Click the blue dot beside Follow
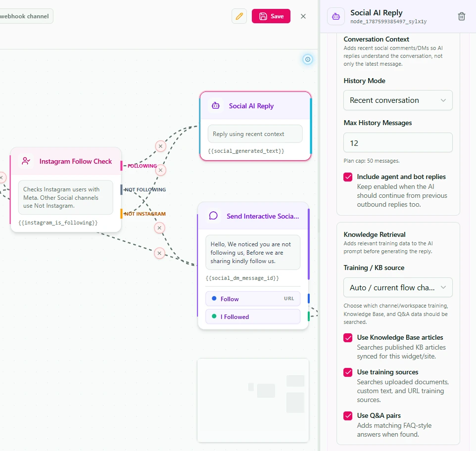 214,299
